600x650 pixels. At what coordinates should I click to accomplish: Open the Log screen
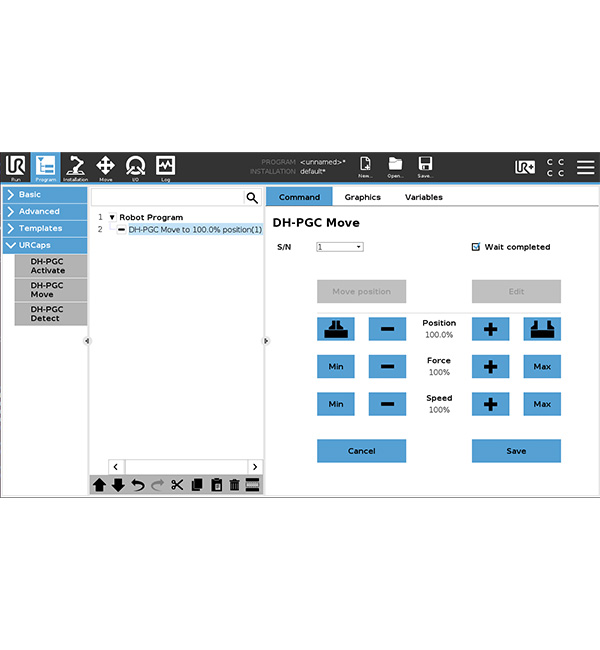click(165, 167)
